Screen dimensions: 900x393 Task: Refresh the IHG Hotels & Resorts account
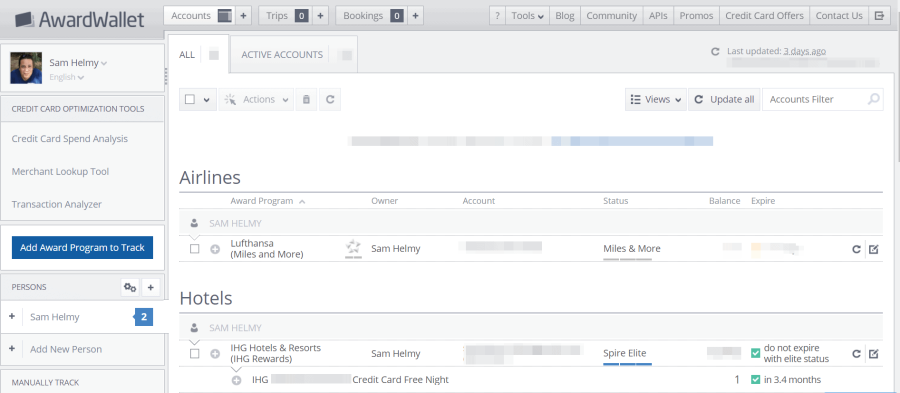pos(856,354)
